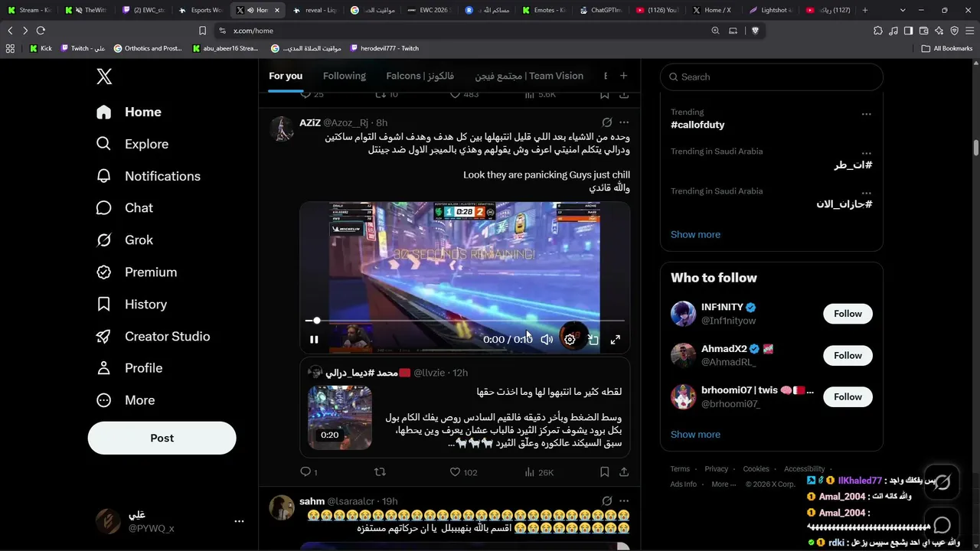Viewport: 980px width, 551px height.
Task: Open options for the #حازان_الان trend
Action: coord(866,194)
